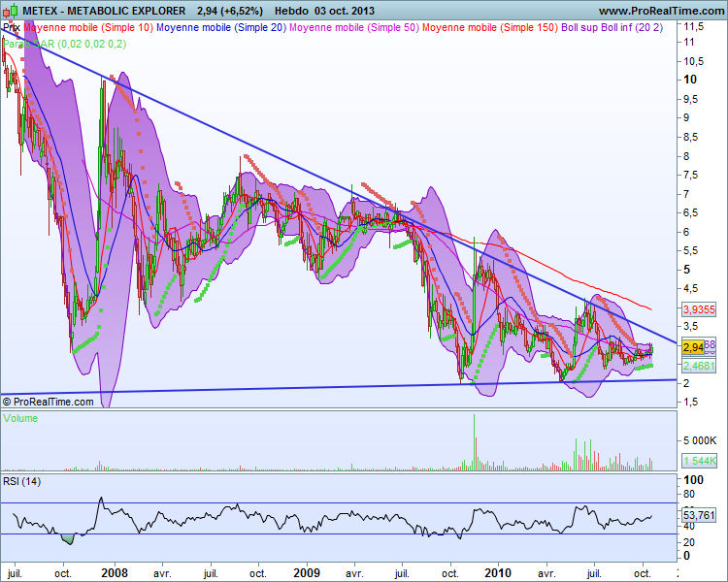Click the 03 oct. 2013 date label
This screenshot has height=582, width=728.
pos(345,11)
